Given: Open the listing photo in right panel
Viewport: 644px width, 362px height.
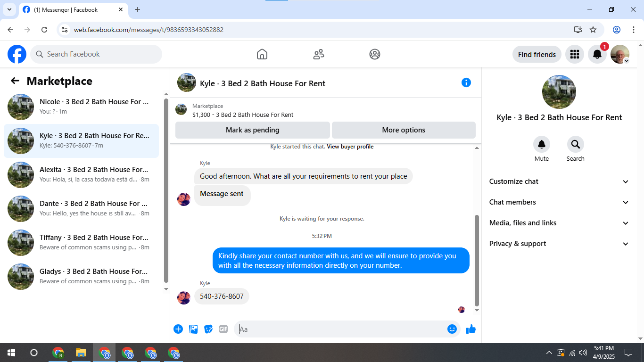Looking at the screenshot, I should click(559, 92).
